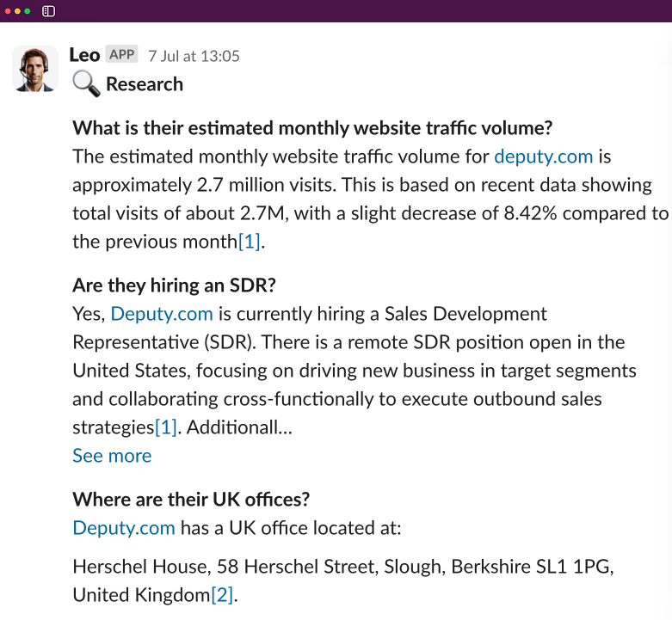Click the 'Research' heading text
Image resolution: width=672 pixels, height=620 pixels.
click(145, 84)
